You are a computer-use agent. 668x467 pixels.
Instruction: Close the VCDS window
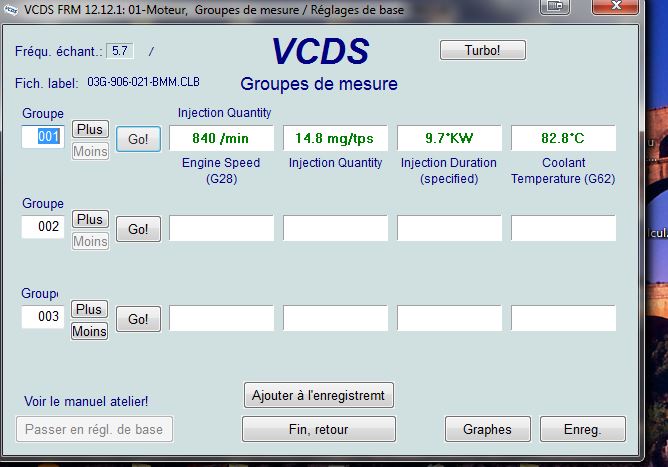click(616, 6)
